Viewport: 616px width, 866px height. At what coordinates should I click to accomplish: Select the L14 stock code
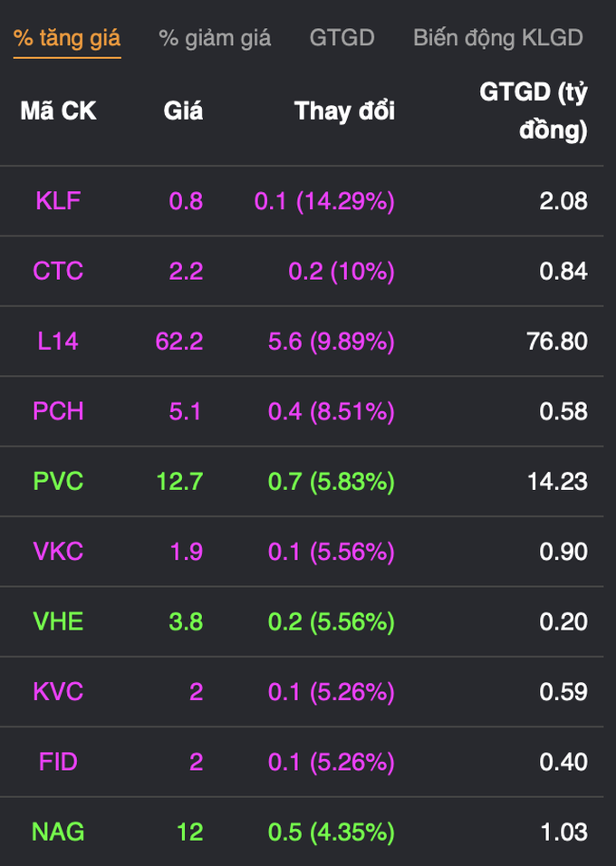[x=58, y=342]
